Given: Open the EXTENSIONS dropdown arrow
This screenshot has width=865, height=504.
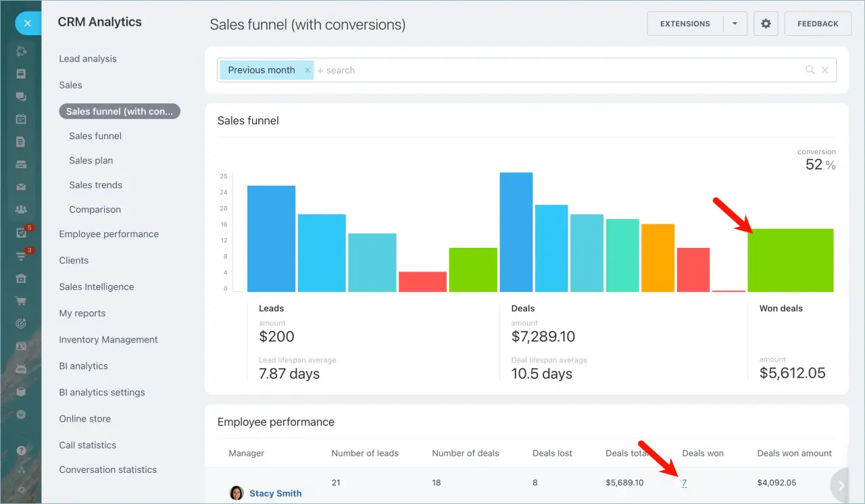Looking at the screenshot, I should [x=735, y=23].
